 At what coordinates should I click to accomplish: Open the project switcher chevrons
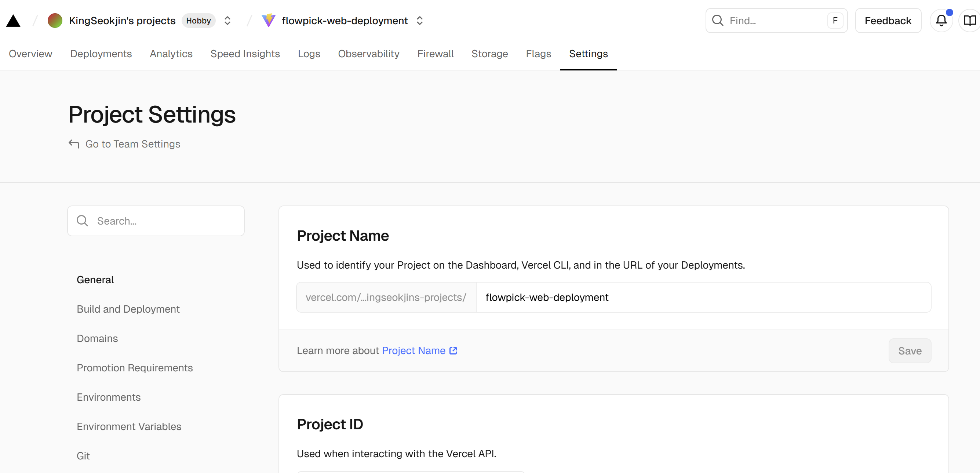click(420, 21)
